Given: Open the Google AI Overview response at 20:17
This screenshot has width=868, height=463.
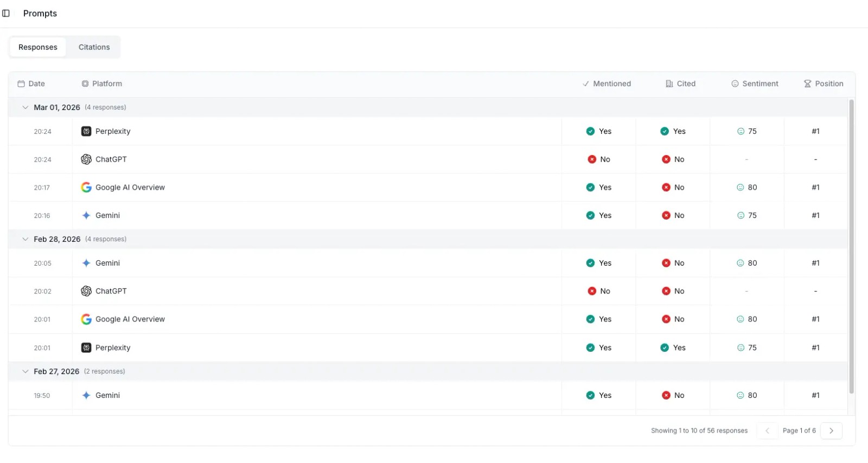Looking at the screenshot, I should [427, 187].
